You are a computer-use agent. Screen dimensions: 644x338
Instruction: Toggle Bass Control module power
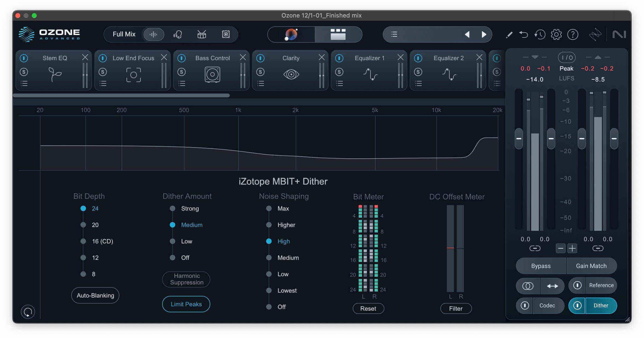coord(182,58)
